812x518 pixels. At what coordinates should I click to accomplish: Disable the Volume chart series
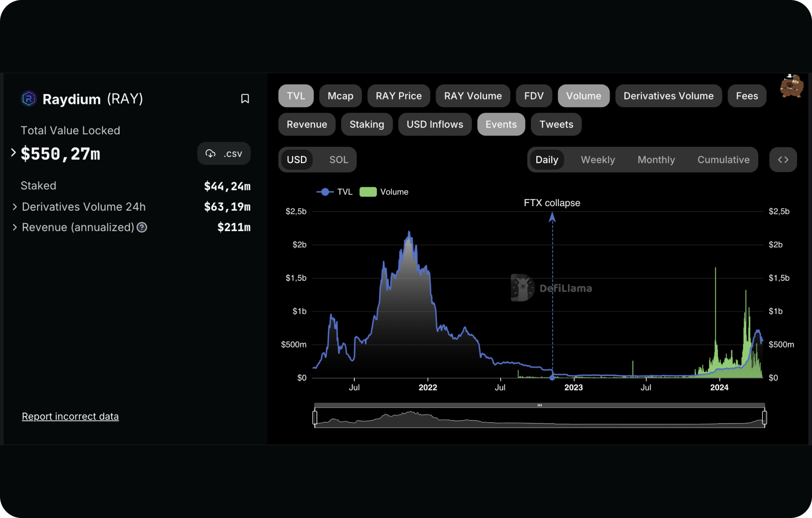pos(583,96)
